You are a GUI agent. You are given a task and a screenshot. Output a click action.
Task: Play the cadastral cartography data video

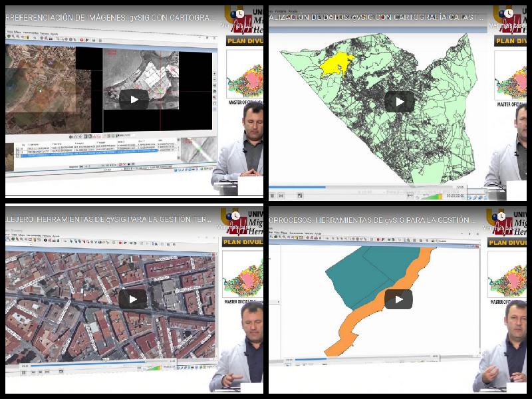pos(399,102)
